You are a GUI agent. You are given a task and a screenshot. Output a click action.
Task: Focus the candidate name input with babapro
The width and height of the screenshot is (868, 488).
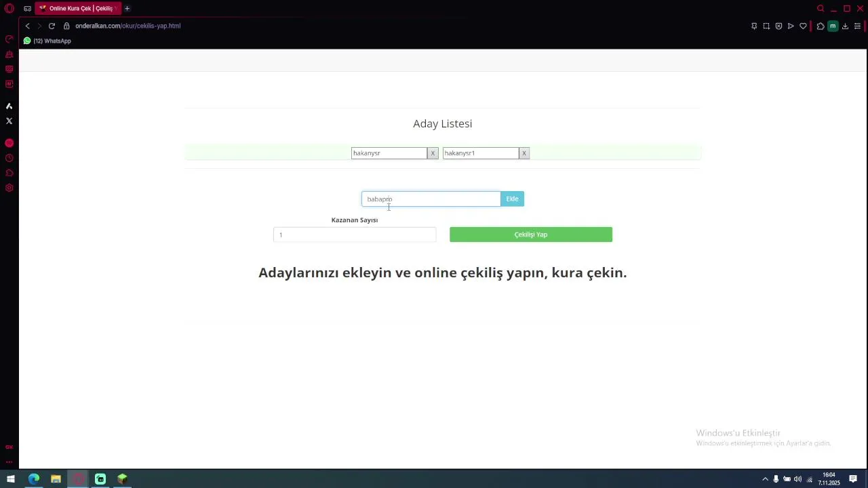431,199
